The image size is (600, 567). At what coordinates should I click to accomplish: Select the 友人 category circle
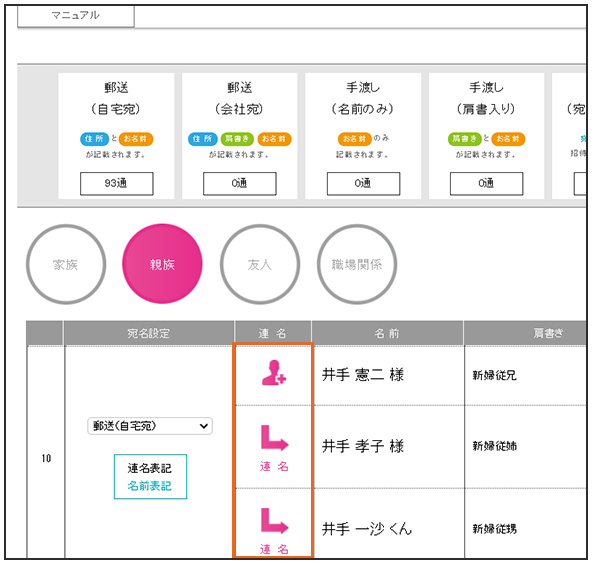click(260, 265)
